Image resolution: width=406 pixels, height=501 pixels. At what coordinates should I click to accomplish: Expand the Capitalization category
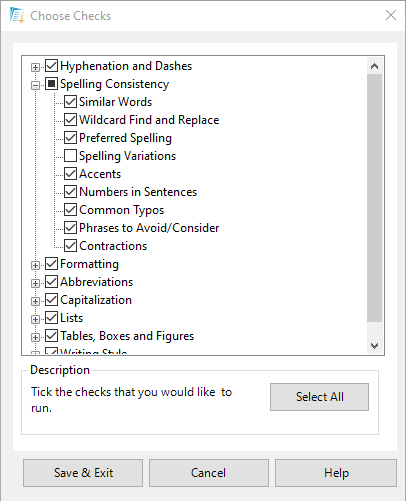click(x=35, y=301)
